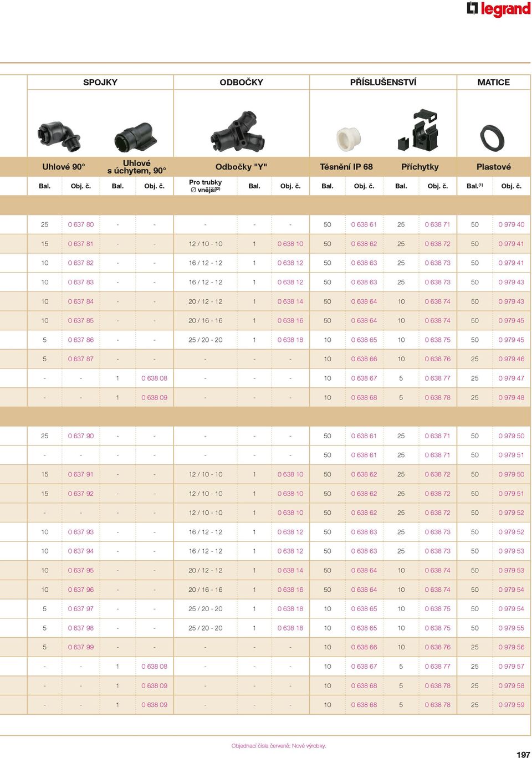Image resolution: width=532 pixels, height=758 pixels.
Task: Click order number 0 979 59
Action: pos(511,705)
